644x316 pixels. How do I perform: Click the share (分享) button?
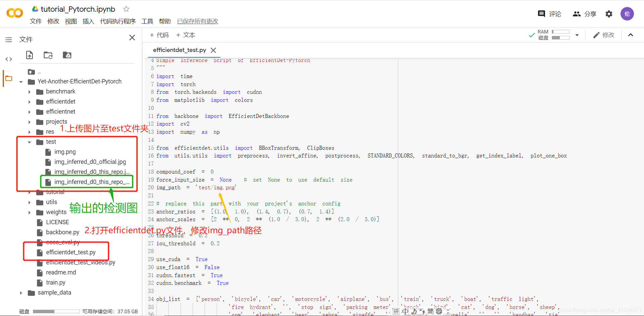coord(584,14)
